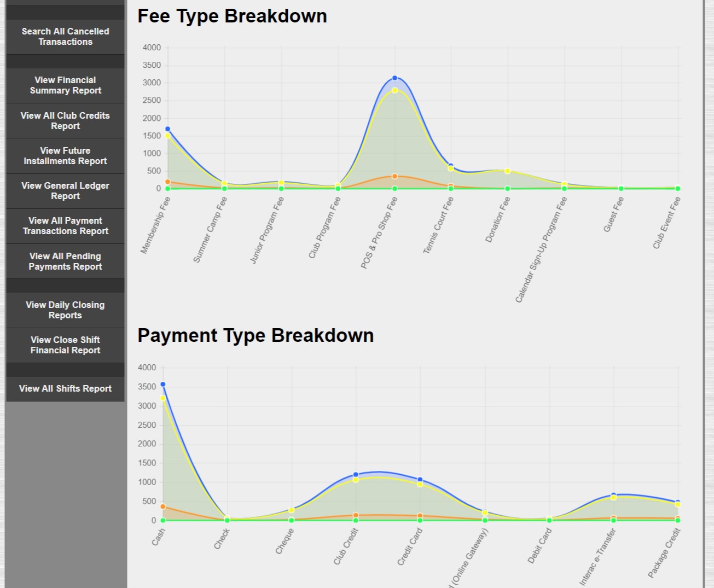Click blue data point at Membership Fee
This screenshot has height=588, width=714.
(167, 129)
